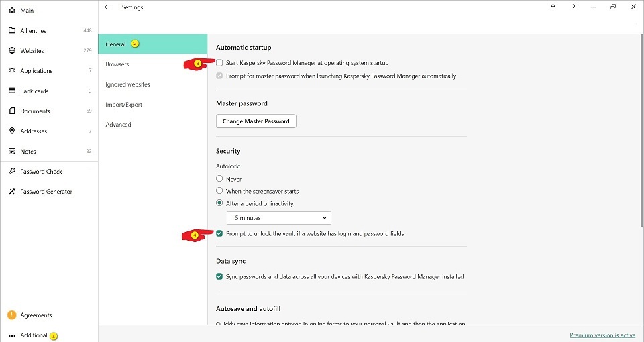Click the Automatic startup heading

point(244,47)
